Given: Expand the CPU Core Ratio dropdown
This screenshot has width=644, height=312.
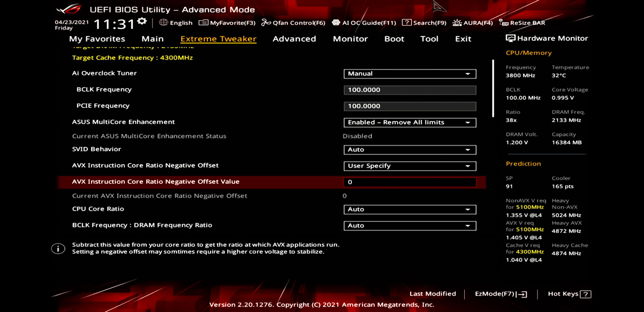Looking at the screenshot, I should pos(410,210).
